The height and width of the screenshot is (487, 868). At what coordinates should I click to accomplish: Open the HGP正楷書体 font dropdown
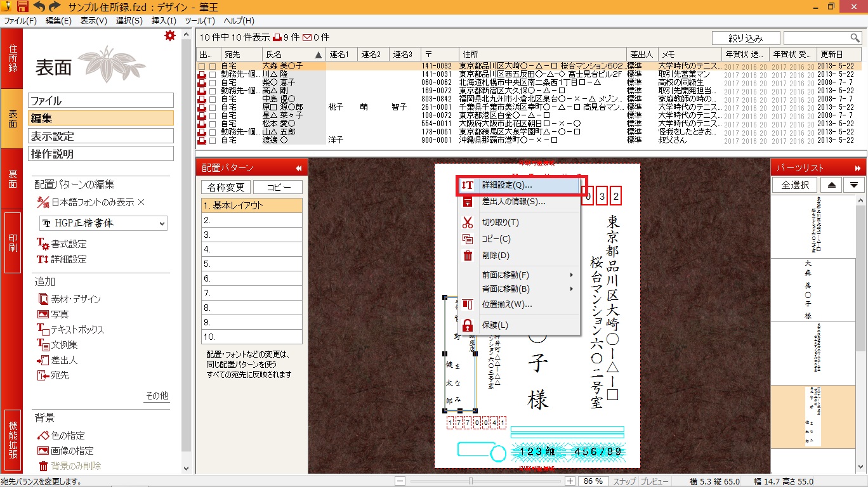(162, 223)
